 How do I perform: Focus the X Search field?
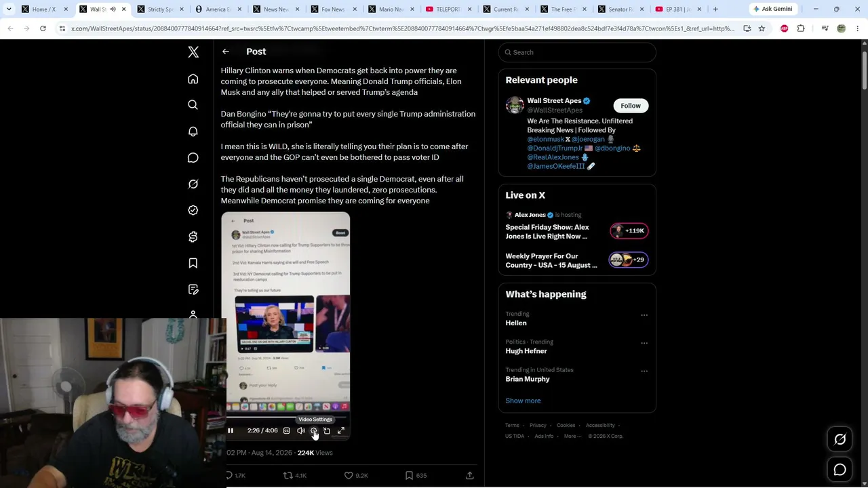coord(577,52)
